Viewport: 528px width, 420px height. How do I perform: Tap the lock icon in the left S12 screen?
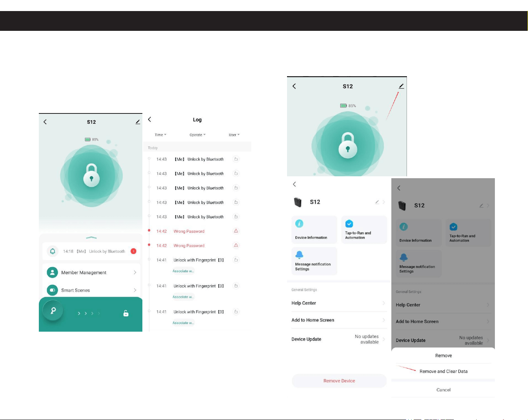(x=91, y=175)
